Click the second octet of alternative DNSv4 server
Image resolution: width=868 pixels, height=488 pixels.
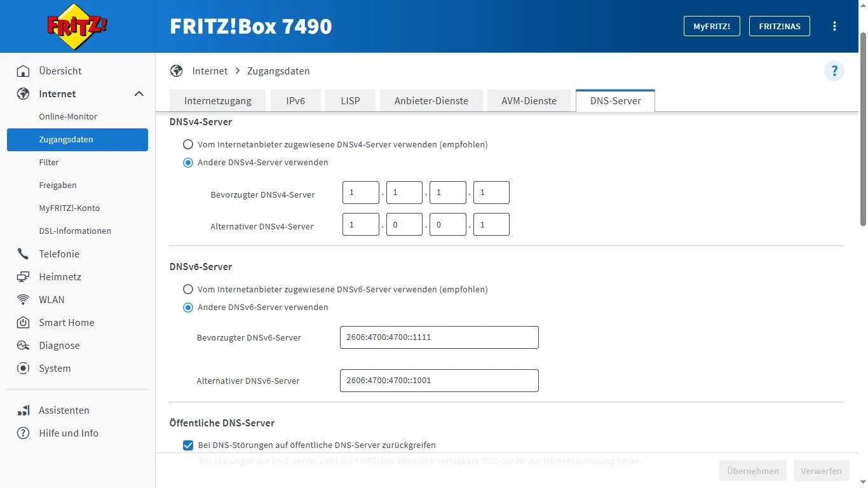click(404, 224)
